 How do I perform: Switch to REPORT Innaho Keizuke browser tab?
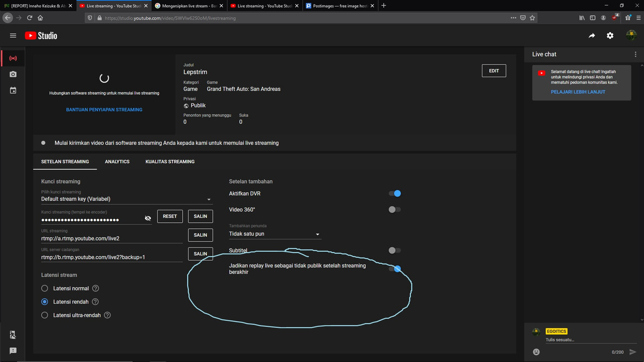tap(38, 6)
